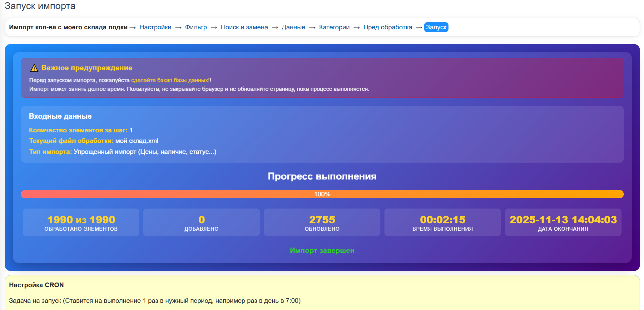The width and height of the screenshot is (644, 310).
Task: Go to the Фильтр step
Action: coord(196,27)
